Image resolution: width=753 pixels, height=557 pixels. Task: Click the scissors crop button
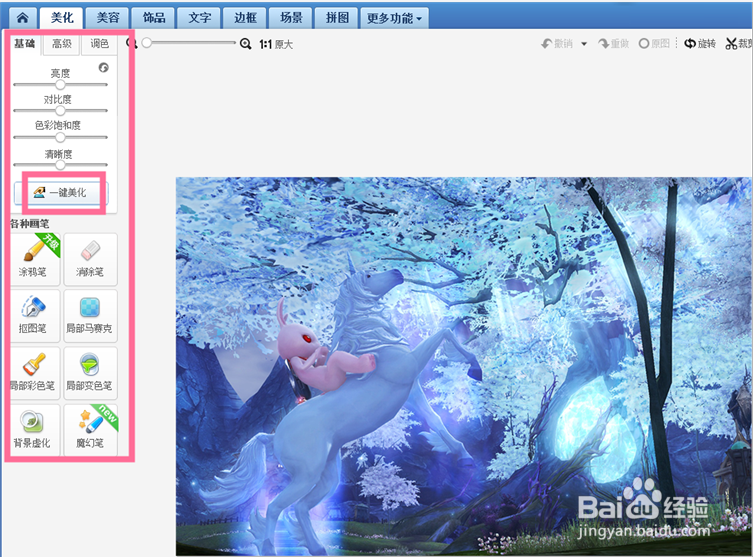(739, 44)
